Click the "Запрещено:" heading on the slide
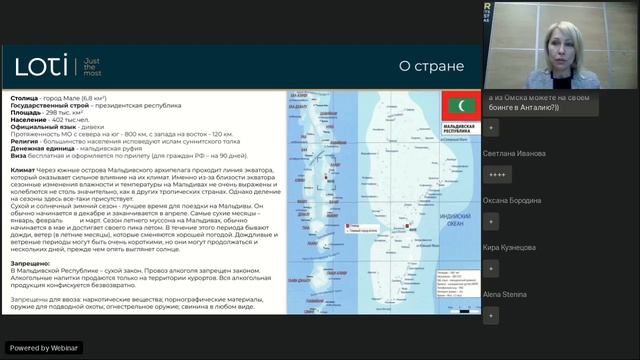 point(30,264)
